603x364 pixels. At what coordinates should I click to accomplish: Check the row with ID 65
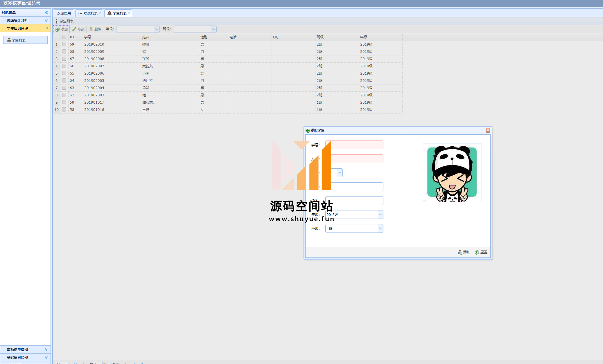coord(64,73)
